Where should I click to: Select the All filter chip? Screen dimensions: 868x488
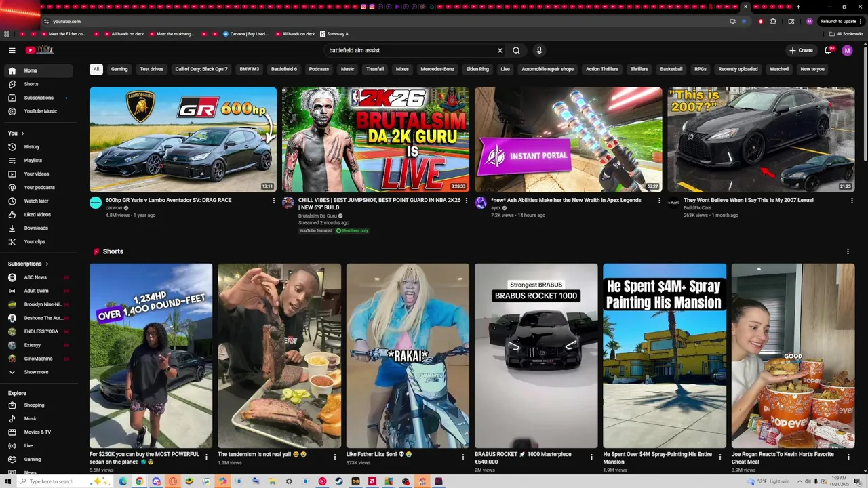tap(96, 69)
